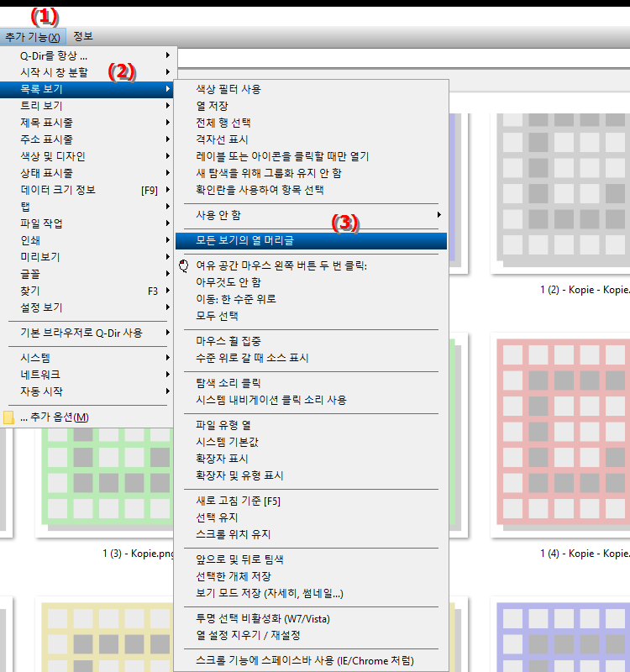The width and height of the screenshot is (630, 672).
Task: Toggle 스크롤 기능에 스페이스바 사용 (IE/Chrome 처럼)
Action: pyautogui.click(x=311, y=661)
